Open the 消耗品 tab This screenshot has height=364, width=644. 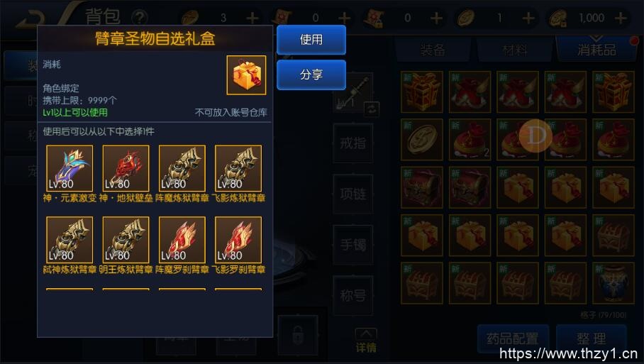click(x=596, y=49)
